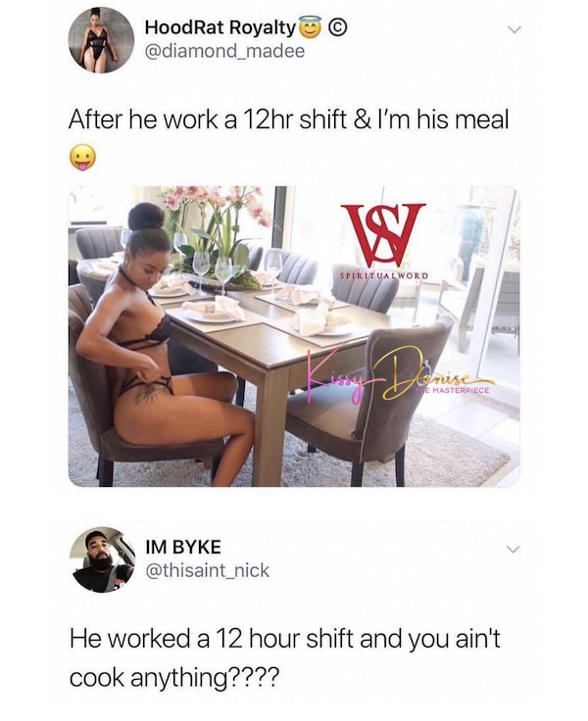
Task: Click the copyright symbol after HoodRat Royalty's name
Action: tap(337, 28)
